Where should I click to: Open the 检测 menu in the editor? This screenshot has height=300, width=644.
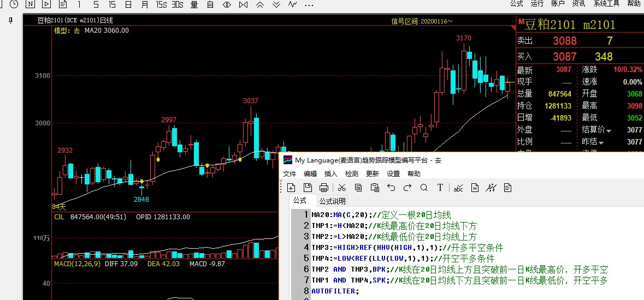[x=352, y=174]
